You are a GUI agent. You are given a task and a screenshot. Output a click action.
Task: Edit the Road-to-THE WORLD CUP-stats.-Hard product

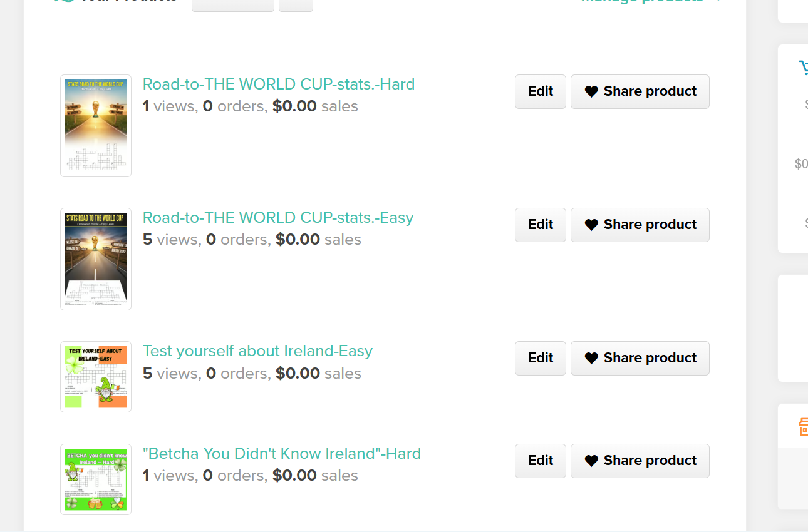[541, 91]
